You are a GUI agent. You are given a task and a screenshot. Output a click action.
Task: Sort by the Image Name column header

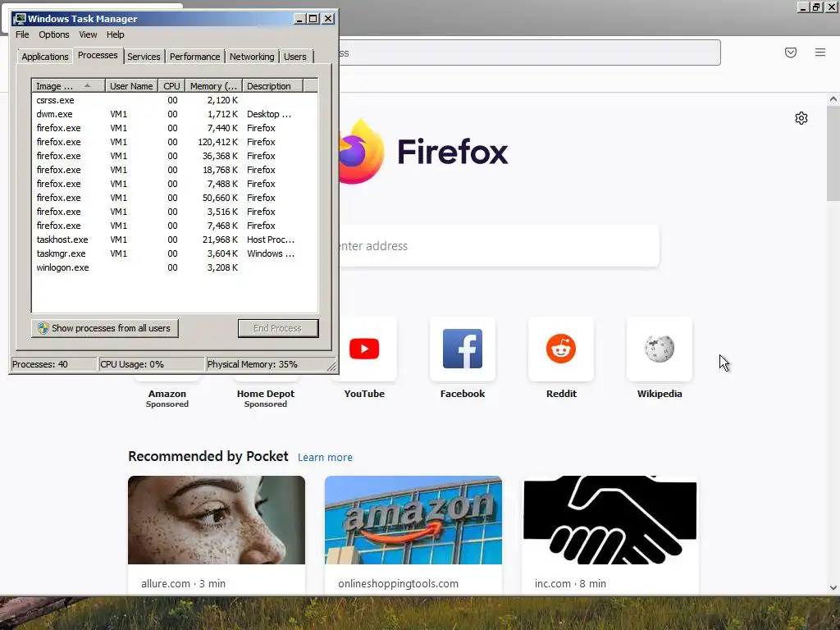point(68,85)
